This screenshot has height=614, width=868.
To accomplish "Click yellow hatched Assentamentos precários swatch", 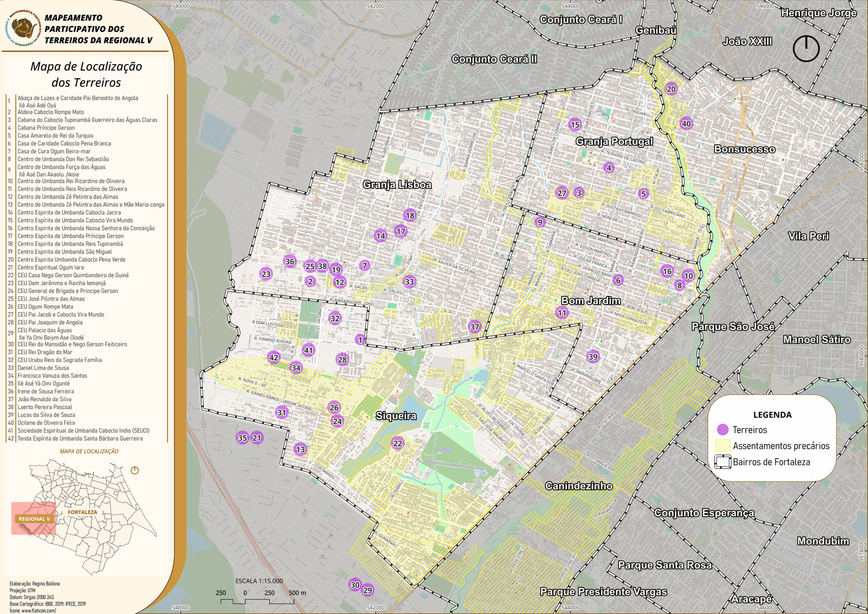I will click(x=723, y=446).
